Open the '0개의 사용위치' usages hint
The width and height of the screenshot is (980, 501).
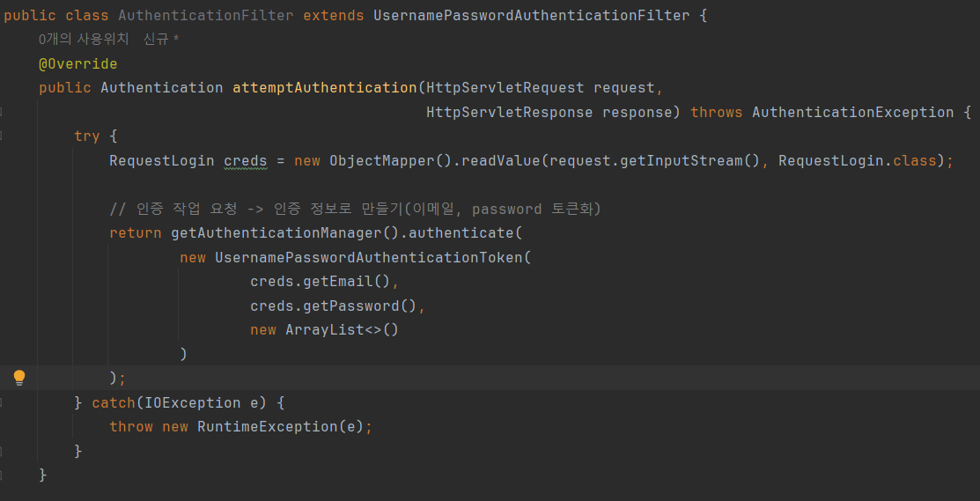(83, 40)
